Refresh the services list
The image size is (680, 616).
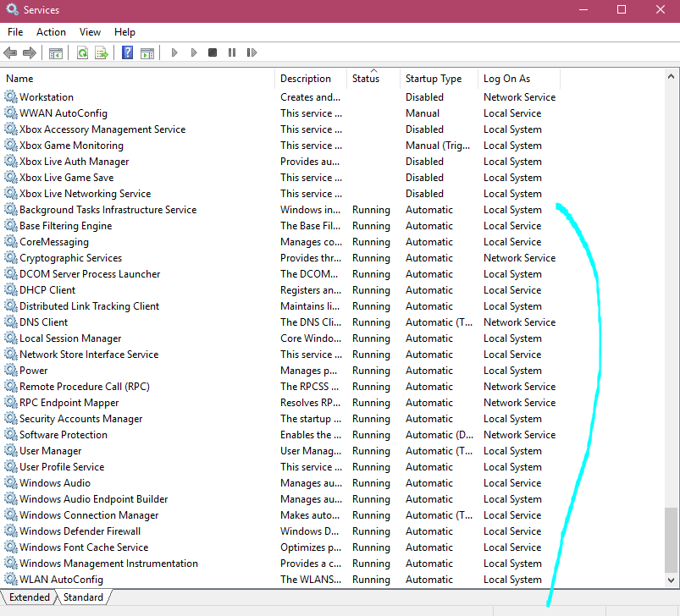[82, 52]
